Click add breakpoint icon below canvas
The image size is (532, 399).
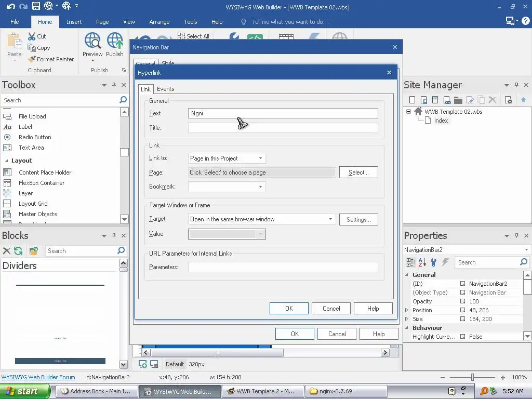[x=143, y=364]
